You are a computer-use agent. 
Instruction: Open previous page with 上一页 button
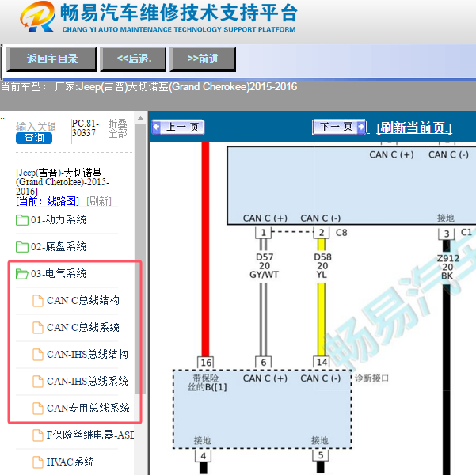pyautogui.click(x=178, y=127)
